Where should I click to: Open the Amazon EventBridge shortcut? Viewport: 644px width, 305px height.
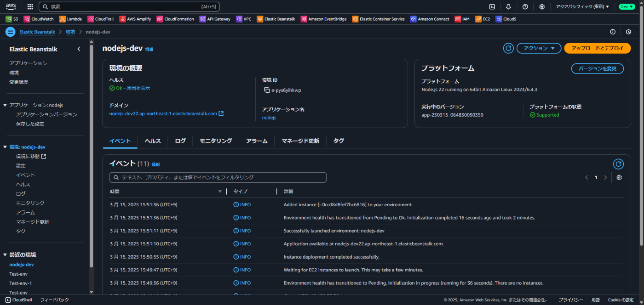324,19
